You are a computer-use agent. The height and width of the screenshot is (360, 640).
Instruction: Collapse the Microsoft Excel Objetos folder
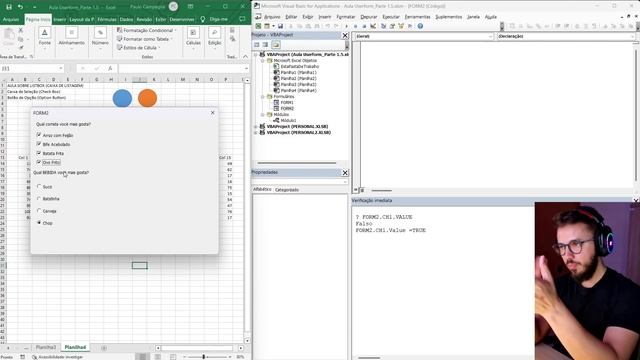263,60
